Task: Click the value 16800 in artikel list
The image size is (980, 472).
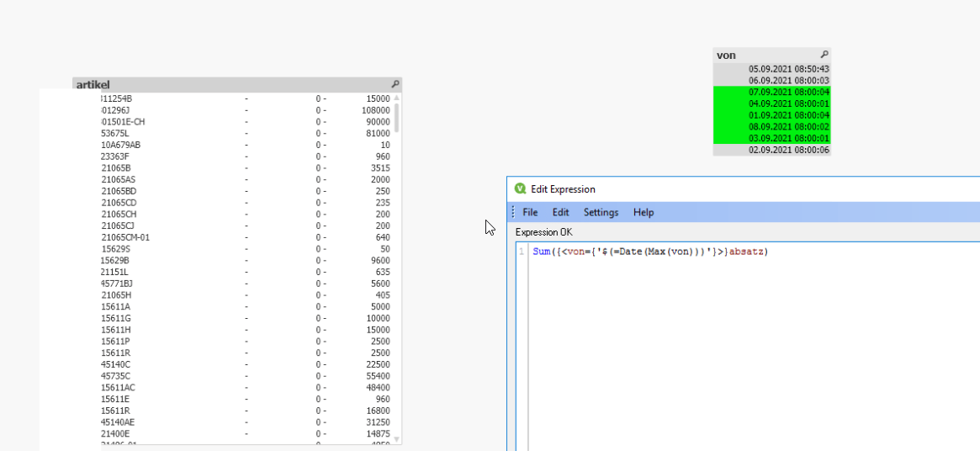Action: 378,411
